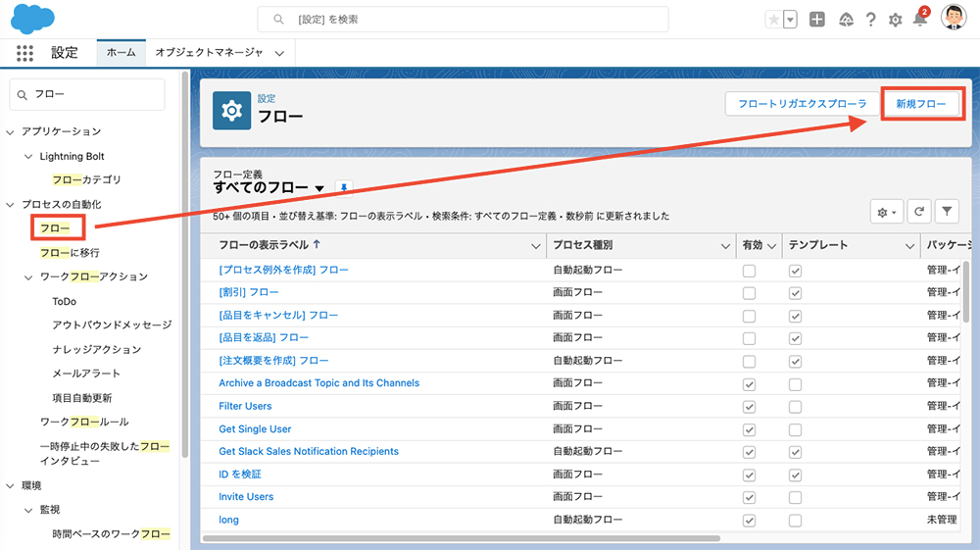Toggle テンプレート checkbox for [品目を返品] フロー

[x=795, y=339]
